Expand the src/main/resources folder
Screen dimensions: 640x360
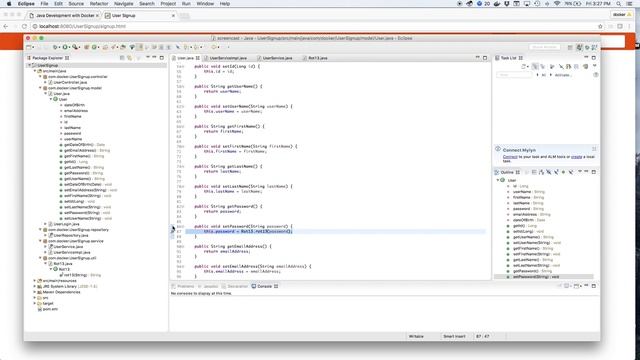click(35, 281)
